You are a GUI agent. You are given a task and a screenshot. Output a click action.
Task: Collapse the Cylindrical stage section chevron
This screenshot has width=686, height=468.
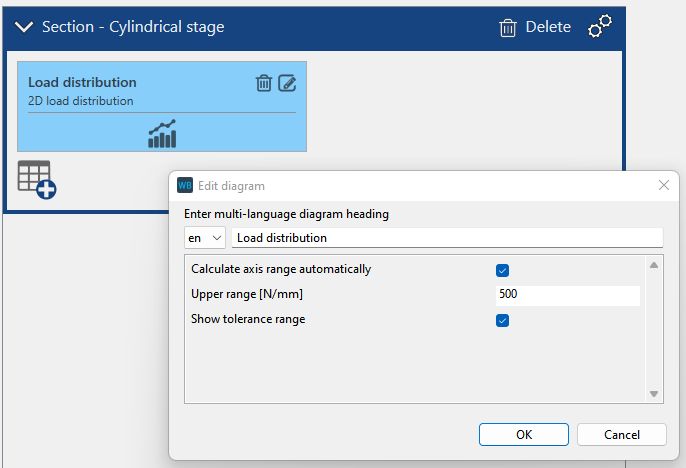click(x=24, y=27)
